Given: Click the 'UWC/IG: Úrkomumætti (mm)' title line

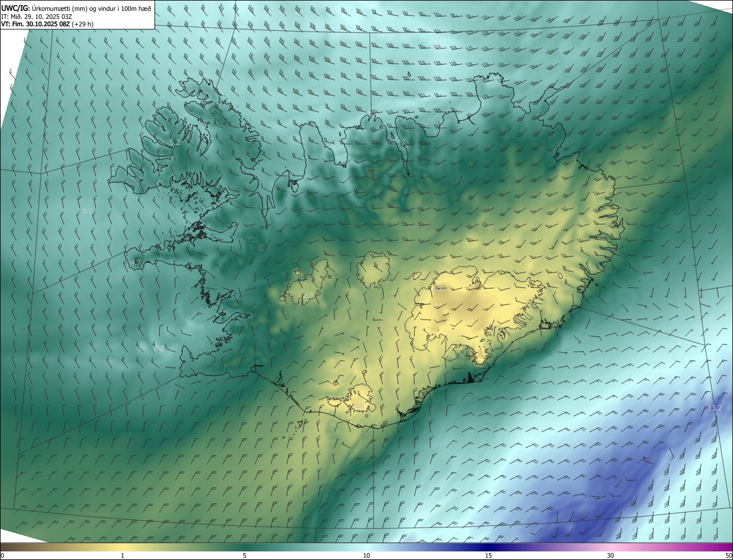Looking at the screenshot, I should click(x=77, y=7).
